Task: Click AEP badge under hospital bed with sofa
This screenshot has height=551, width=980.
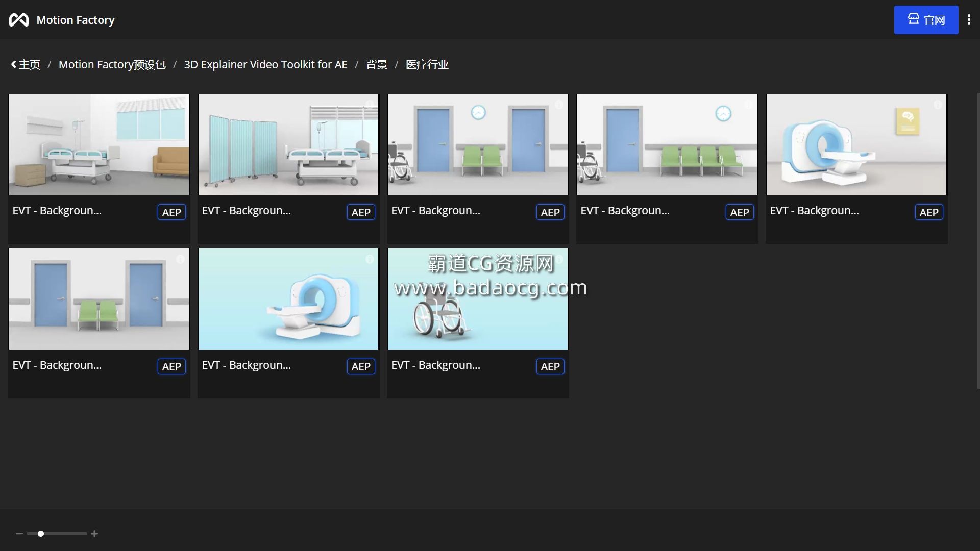Action: (171, 212)
